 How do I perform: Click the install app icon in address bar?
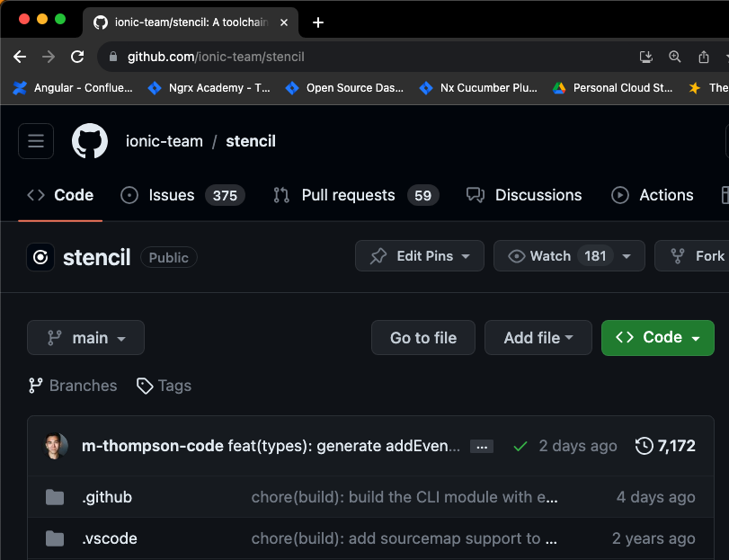pos(645,57)
